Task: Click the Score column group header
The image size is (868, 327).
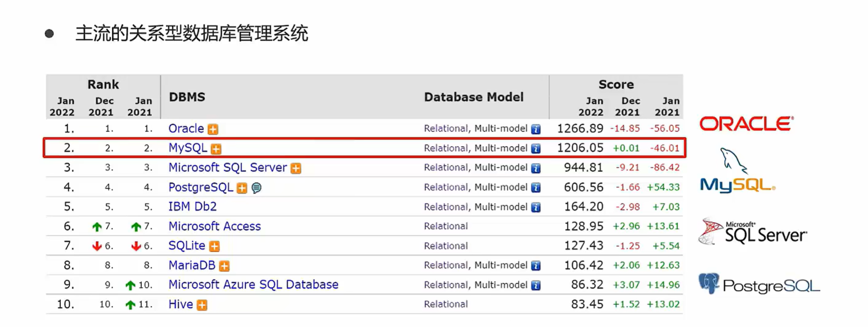Action: pyautogui.click(x=616, y=84)
